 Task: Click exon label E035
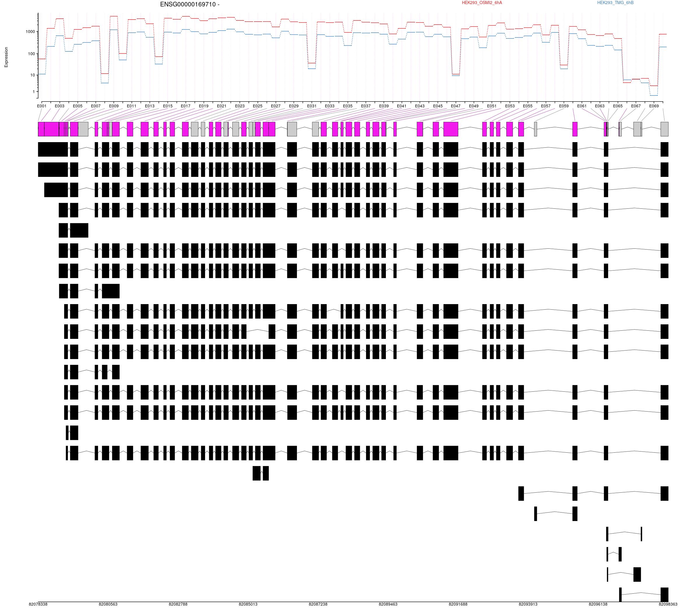coord(348,106)
